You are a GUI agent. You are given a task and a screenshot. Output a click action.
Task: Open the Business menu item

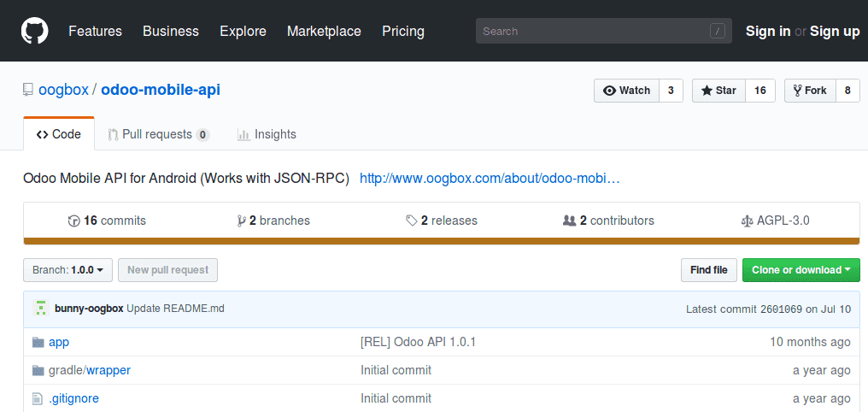171,31
